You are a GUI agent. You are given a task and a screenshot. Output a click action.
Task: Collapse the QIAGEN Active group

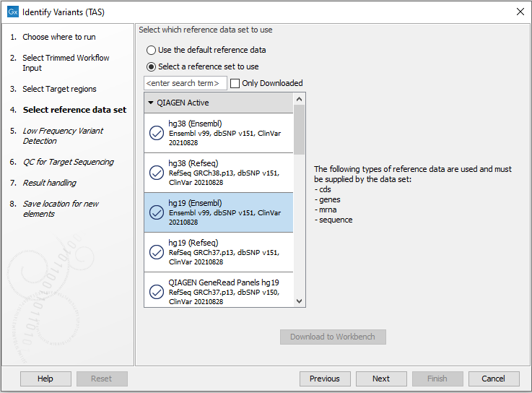[151, 103]
